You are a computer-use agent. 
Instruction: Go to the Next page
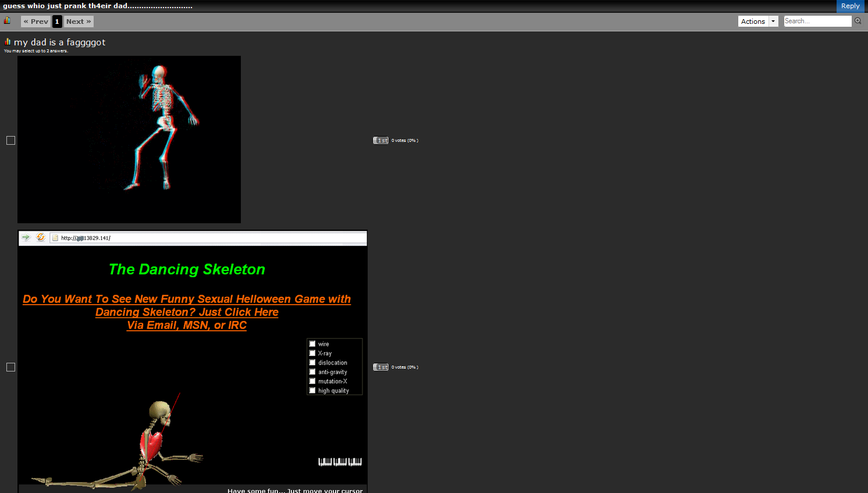(x=79, y=22)
